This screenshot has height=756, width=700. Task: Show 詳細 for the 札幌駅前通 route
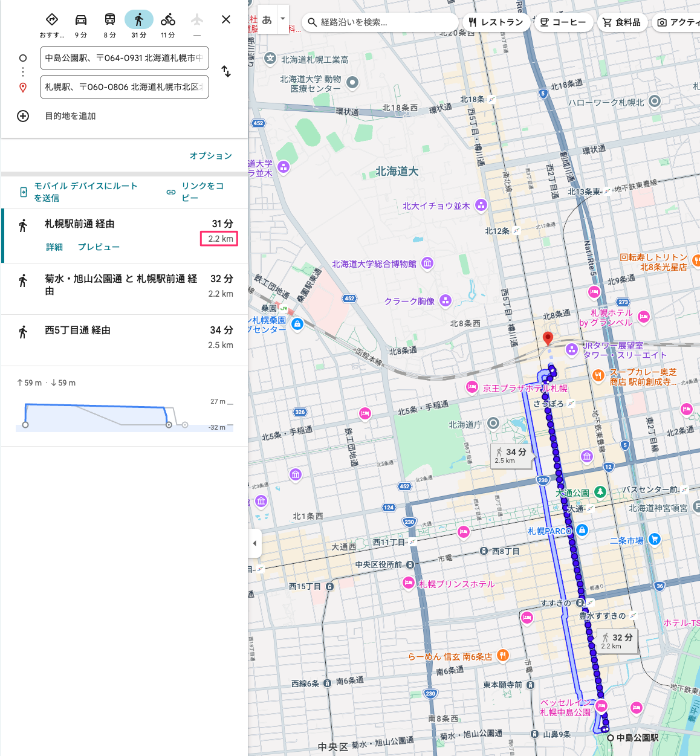(x=54, y=247)
